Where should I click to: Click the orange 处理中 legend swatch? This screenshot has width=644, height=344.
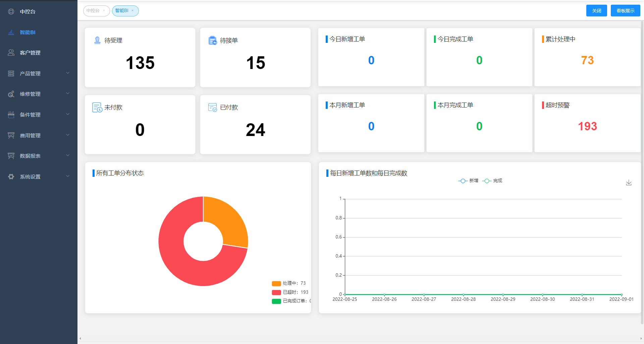(276, 284)
